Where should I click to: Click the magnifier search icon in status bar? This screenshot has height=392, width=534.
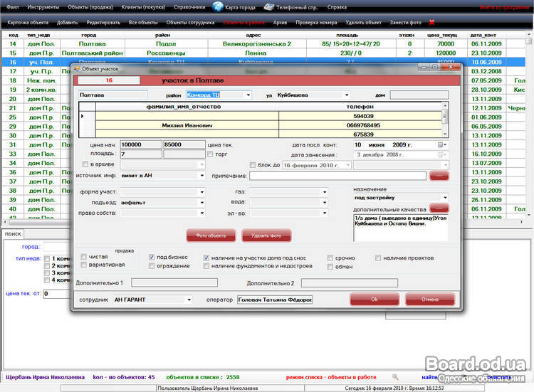396,376
